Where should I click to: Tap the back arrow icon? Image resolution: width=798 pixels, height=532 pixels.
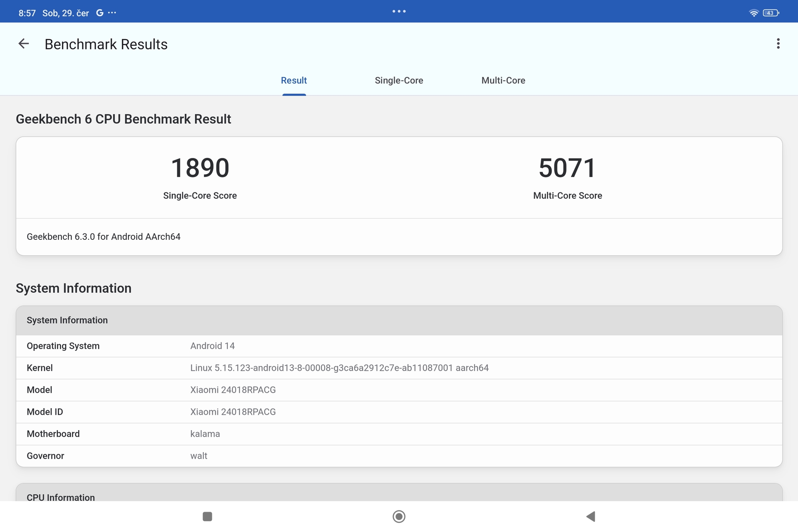(24, 44)
